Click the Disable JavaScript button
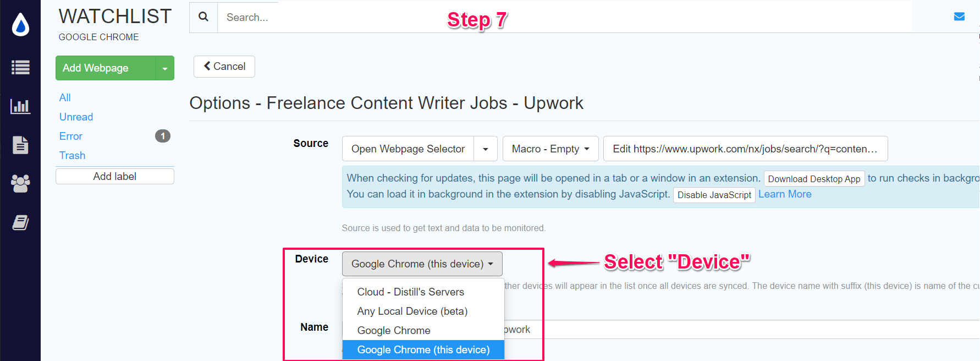 [714, 195]
